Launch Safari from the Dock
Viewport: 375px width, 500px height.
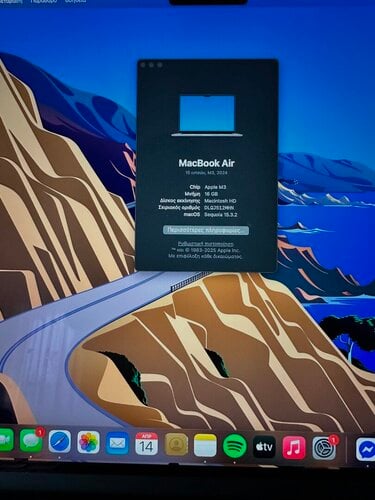(x=60, y=442)
